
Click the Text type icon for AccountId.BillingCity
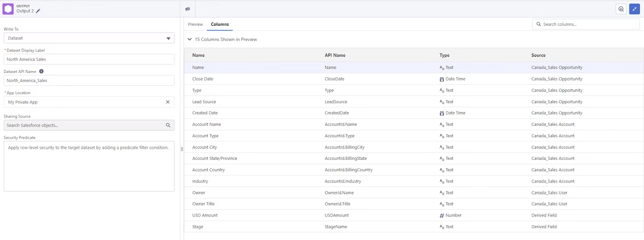click(442, 147)
